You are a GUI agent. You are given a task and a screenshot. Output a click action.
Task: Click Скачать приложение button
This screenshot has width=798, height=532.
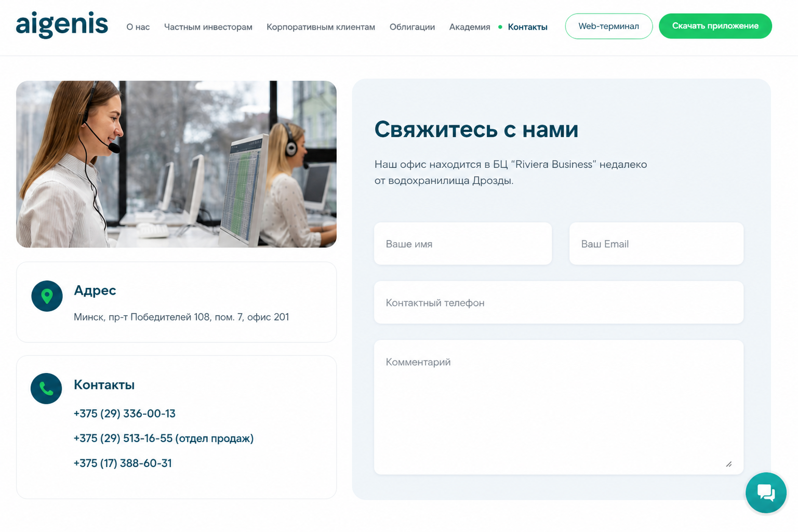tap(715, 26)
